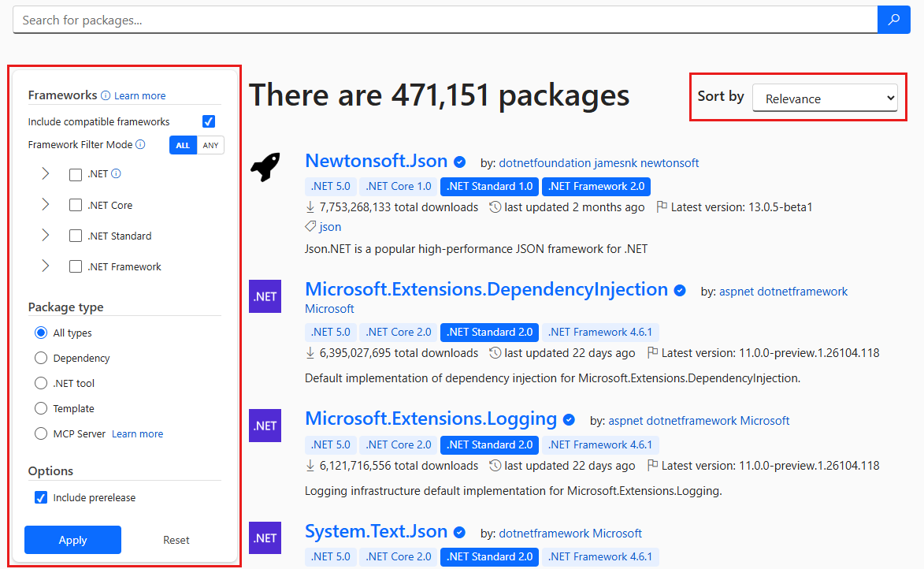Click the Microsoft.Extensions.Logging .NET package icon

click(265, 426)
